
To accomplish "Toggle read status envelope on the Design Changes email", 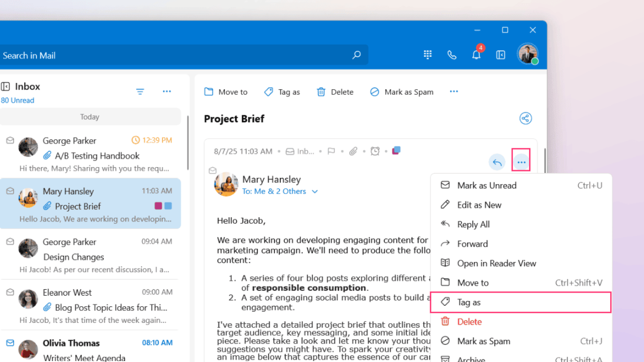I will coord(10,241).
